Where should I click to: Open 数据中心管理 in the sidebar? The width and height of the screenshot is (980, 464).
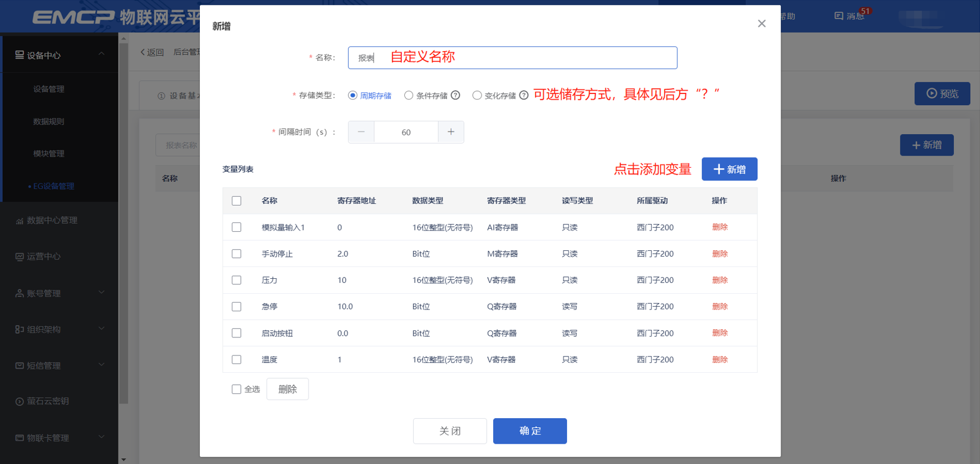[x=52, y=220]
